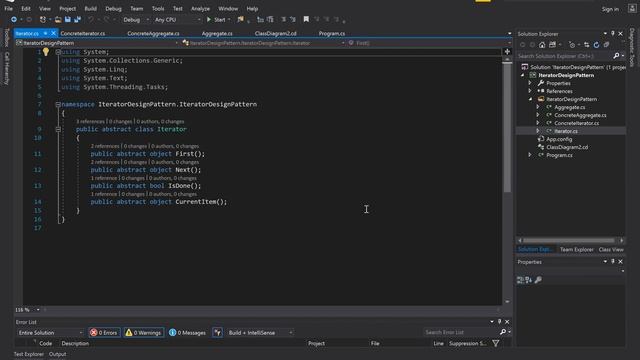The image size is (640, 360).
Task: Save all files toolbar icon
Action: [77, 19]
